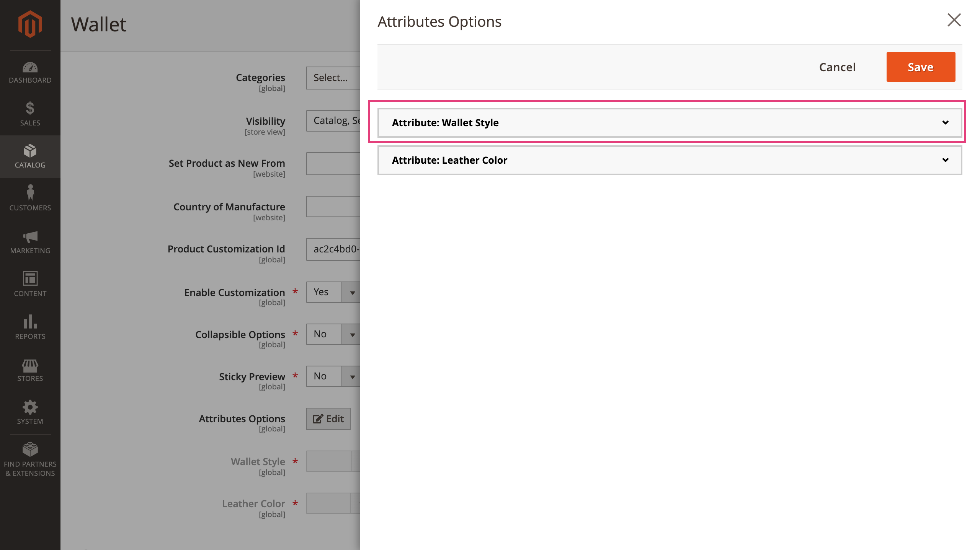Cancel the Attributes Options changes
The height and width of the screenshot is (550, 980).
[x=837, y=67]
